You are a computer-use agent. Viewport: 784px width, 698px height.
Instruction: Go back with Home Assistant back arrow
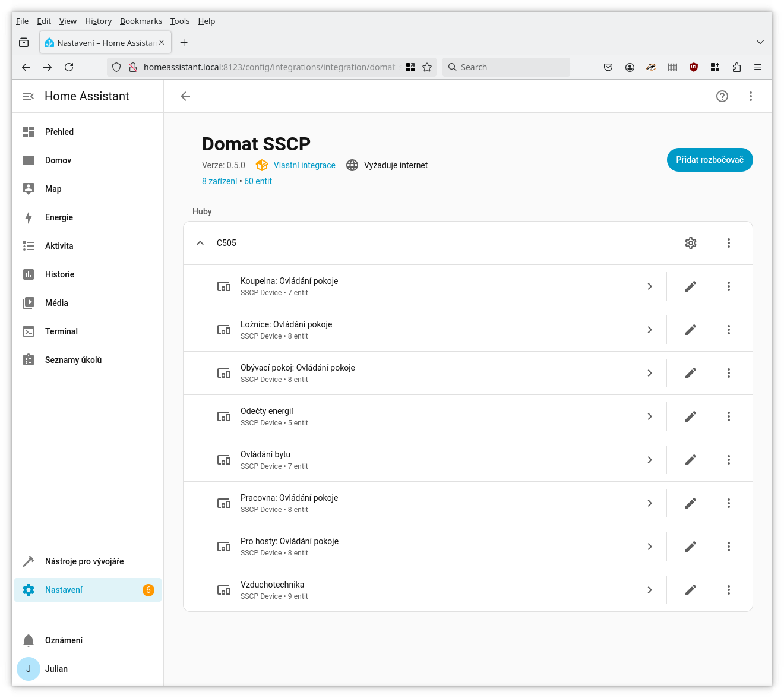click(x=185, y=96)
